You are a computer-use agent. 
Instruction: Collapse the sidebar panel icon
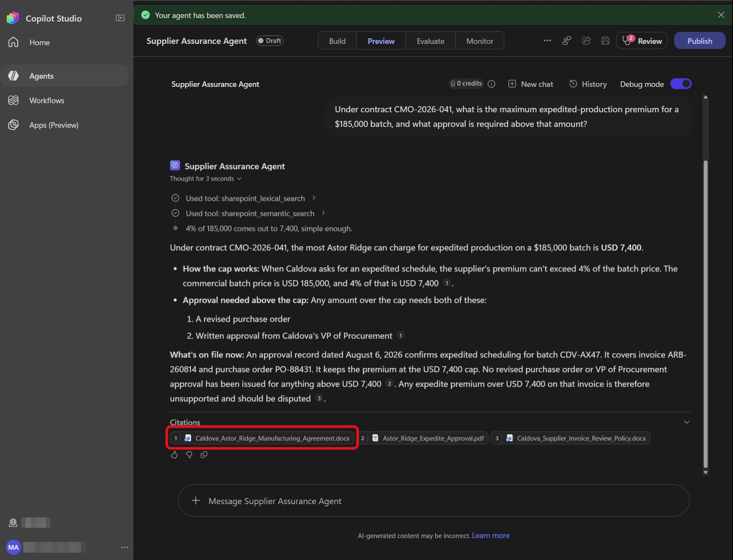(x=120, y=18)
